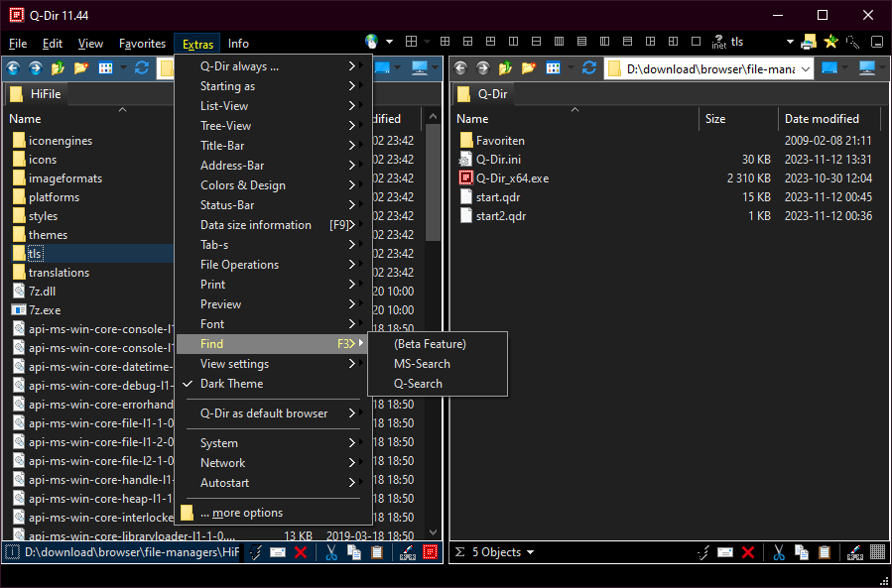
Task: Choose Q-Search from the Find submenu
Action: tap(418, 384)
